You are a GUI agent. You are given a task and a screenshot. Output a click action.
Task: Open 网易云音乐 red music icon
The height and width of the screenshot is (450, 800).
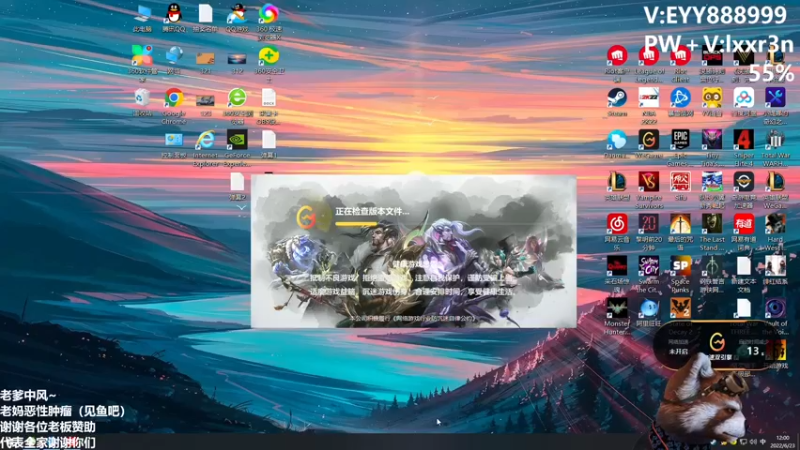(617, 223)
